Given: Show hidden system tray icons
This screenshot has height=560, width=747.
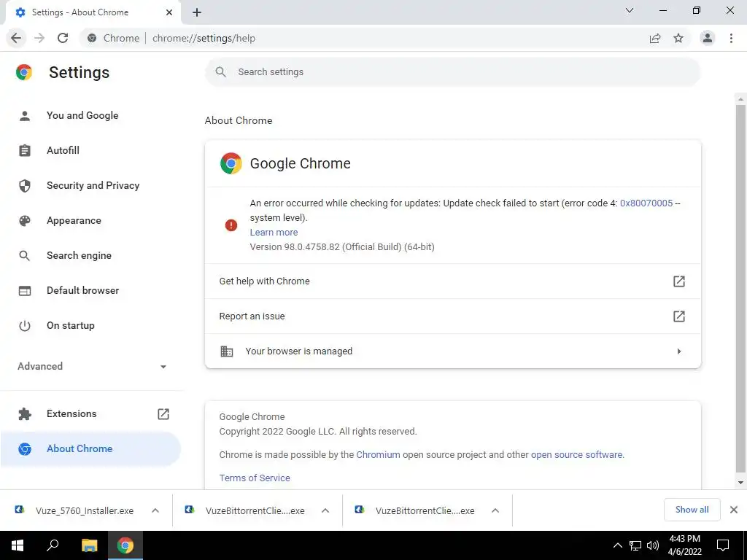Looking at the screenshot, I should [617, 545].
